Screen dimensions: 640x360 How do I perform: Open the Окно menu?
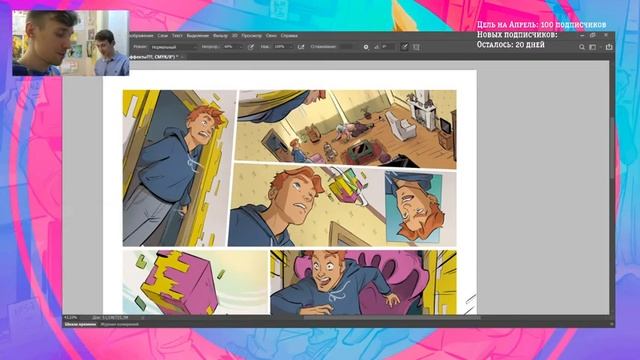click(271, 36)
